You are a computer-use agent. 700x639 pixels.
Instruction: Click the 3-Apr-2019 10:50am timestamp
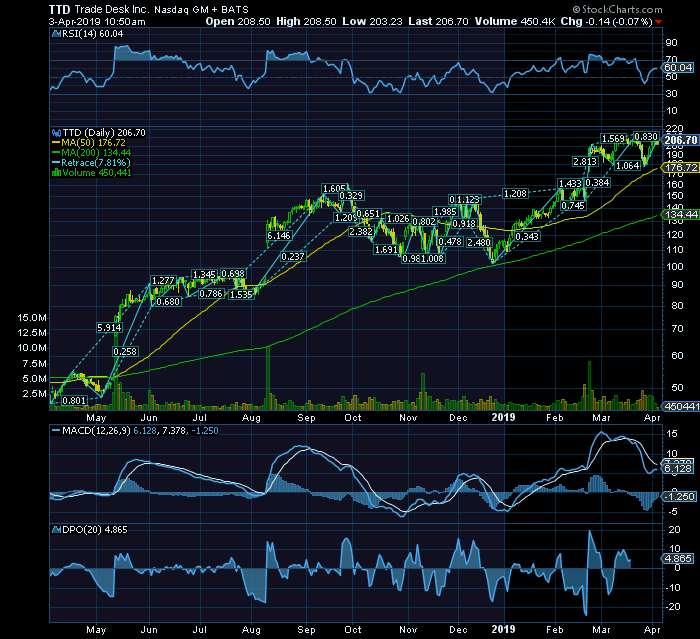tap(97, 21)
